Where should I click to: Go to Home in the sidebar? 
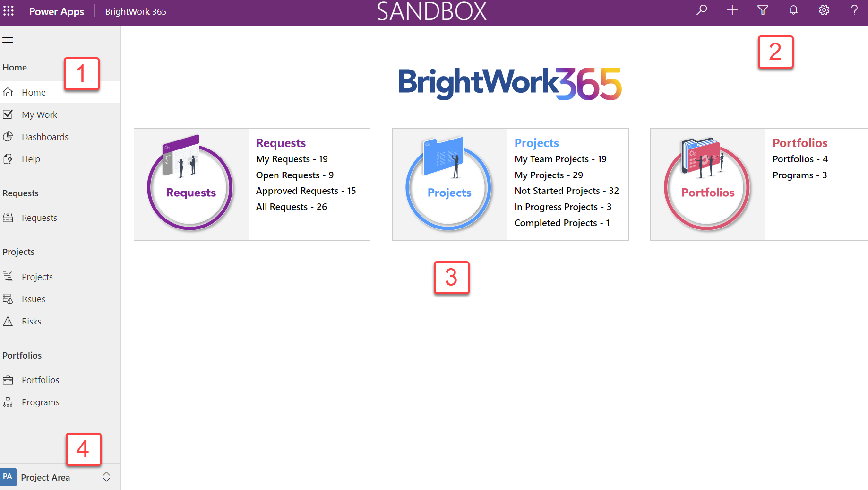[x=60, y=92]
